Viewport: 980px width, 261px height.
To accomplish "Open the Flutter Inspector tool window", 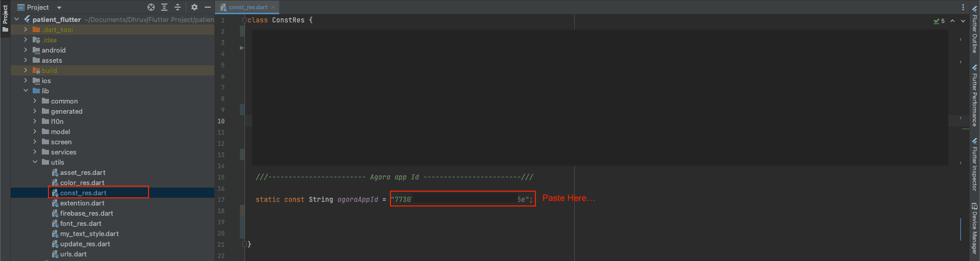I will click(974, 164).
